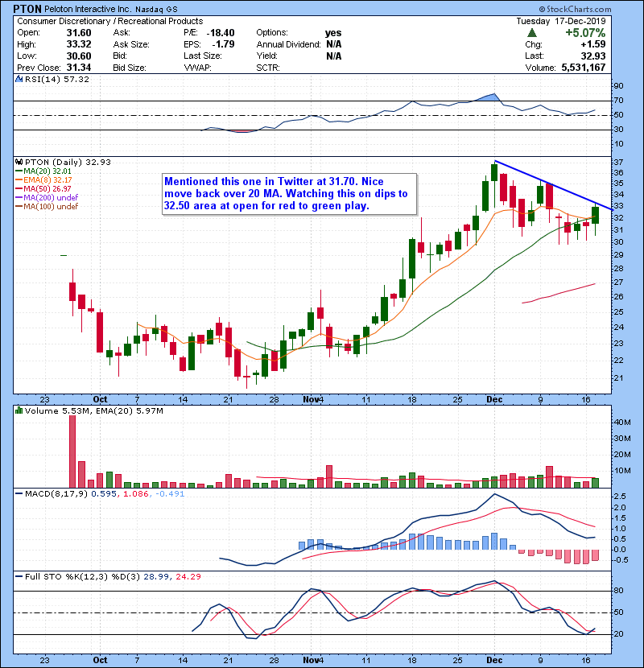Image resolution: width=644 pixels, height=668 pixels.
Task: Click the Volume 5.53M, EMA(20) 5.97M label
Action: click(x=93, y=411)
